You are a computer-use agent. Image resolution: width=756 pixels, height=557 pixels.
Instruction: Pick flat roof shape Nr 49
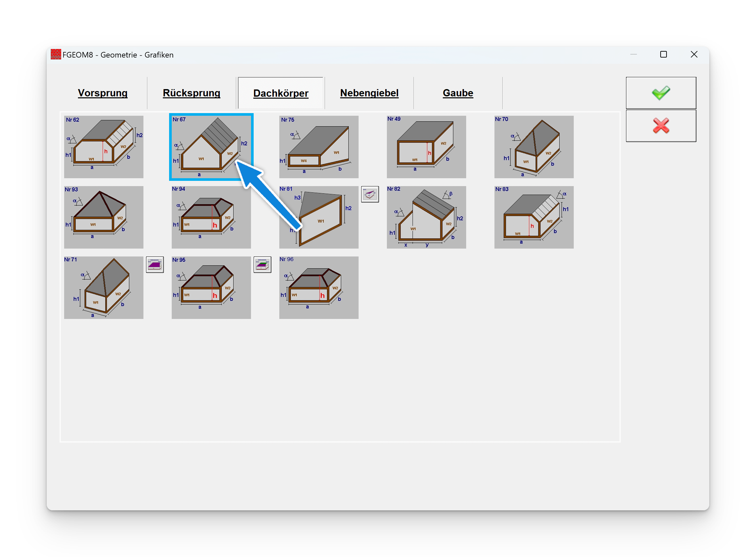click(x=426, y=147)
